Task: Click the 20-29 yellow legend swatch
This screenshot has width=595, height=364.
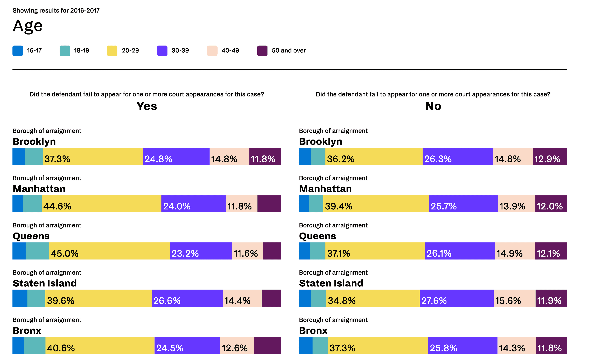Action: pos(112,51)
